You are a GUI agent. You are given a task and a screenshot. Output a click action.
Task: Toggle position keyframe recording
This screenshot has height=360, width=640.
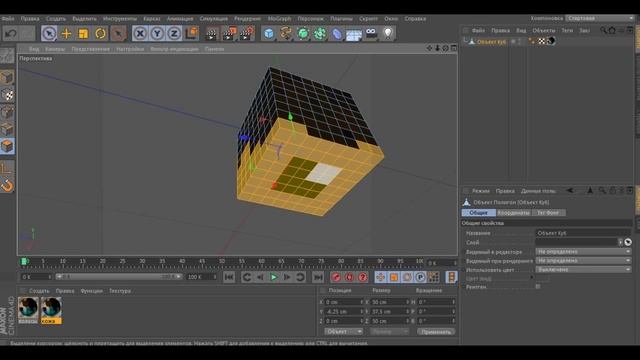[x=380, y=277]
